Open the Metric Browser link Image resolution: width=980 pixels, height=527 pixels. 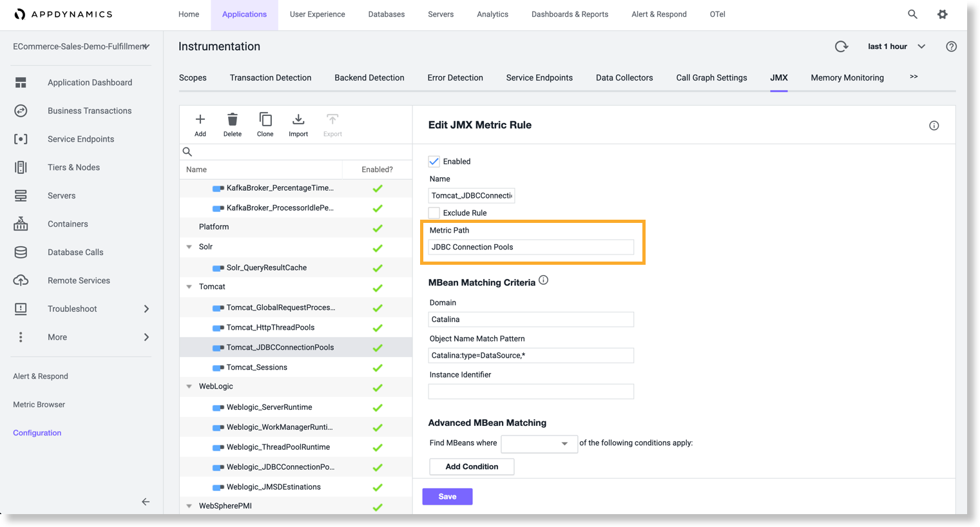[39, 405]
